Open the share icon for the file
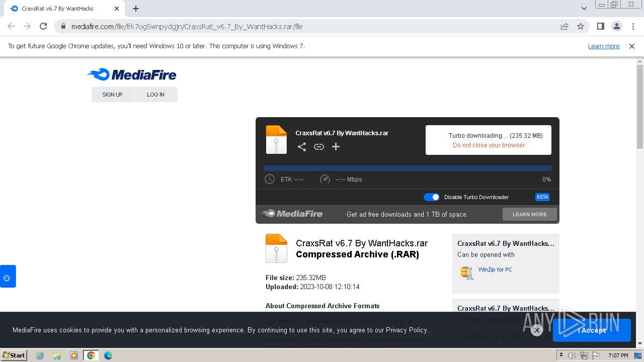644x362 pixels. coord(301,147)
